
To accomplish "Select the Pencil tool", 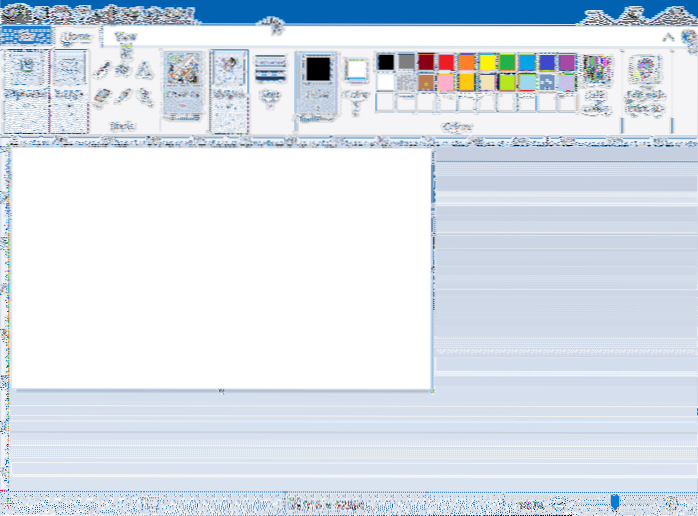I will pos(102,70).
